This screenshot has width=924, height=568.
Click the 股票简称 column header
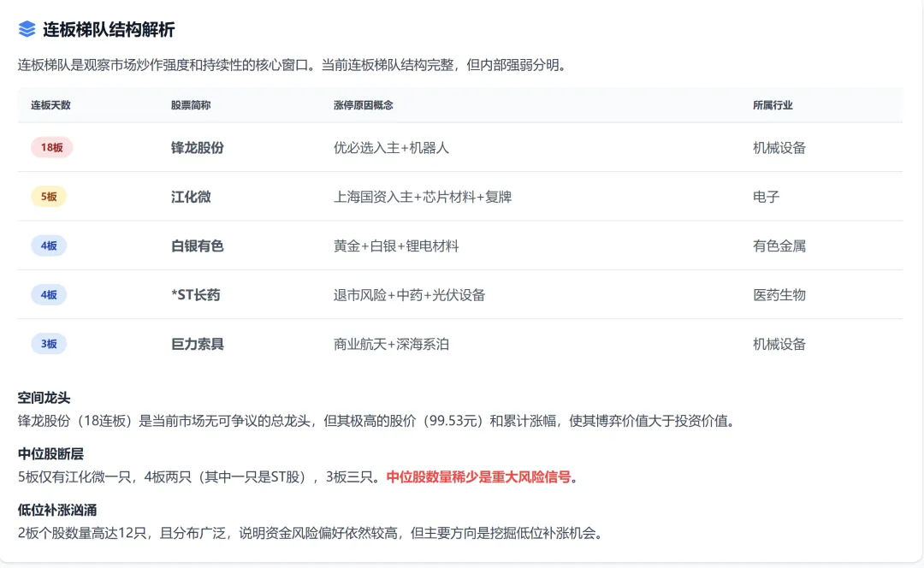(191, 105)
